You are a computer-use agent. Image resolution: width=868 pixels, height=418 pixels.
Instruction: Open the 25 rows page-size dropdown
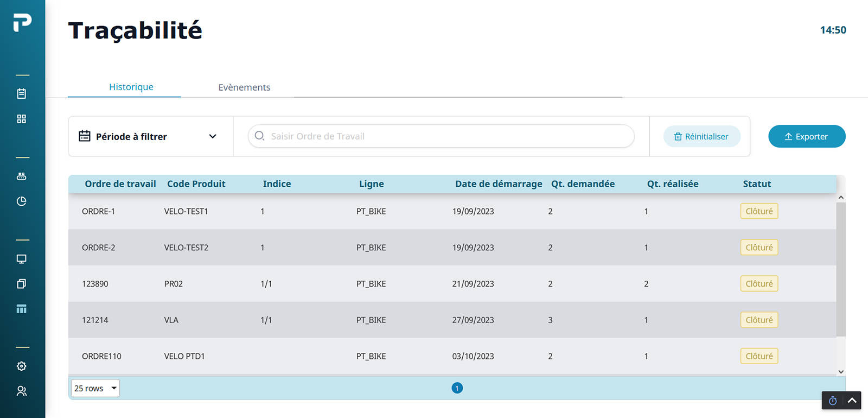(x=95, y=388)
